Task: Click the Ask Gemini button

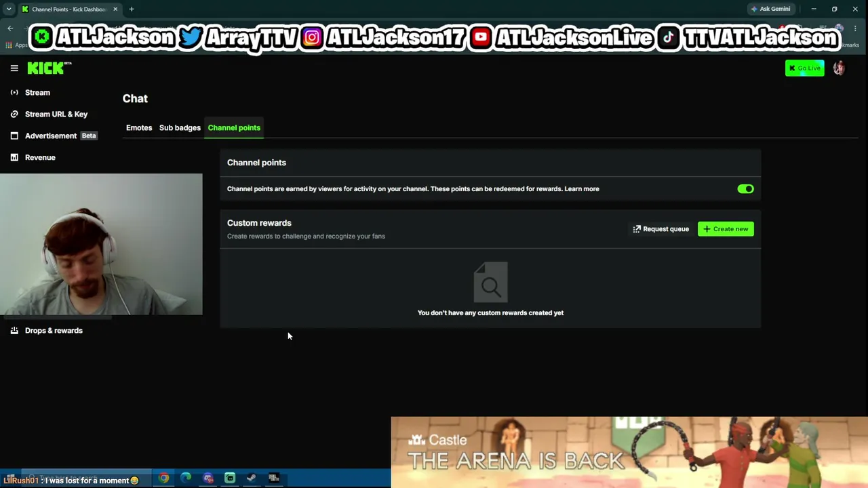Action: (770, 9)
